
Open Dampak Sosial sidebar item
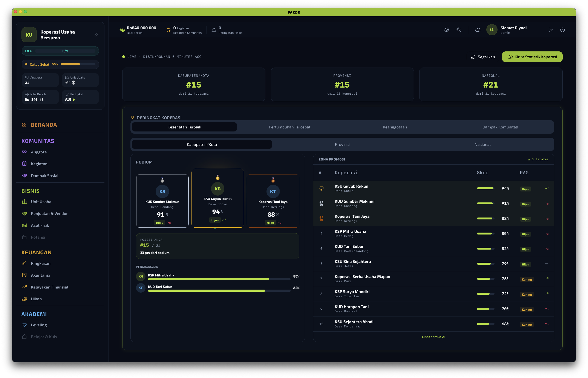60,176
